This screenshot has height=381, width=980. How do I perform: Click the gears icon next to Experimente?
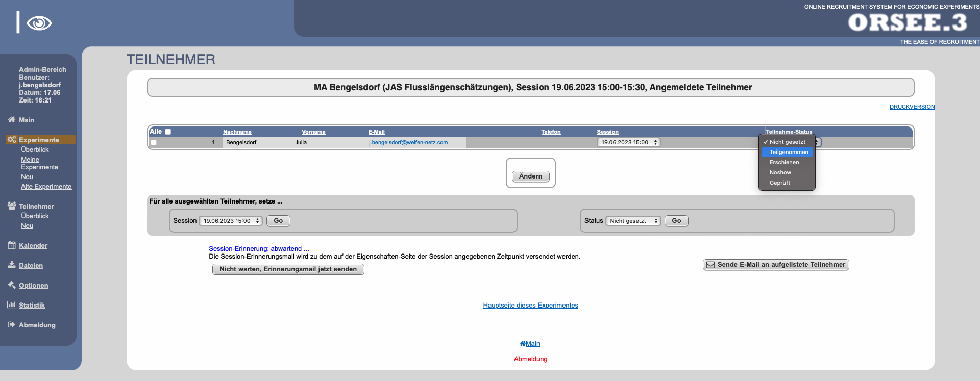(x=12, y=140)
